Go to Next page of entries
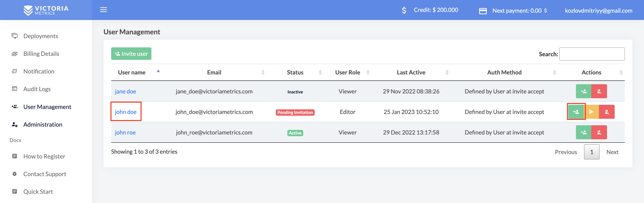 (x=612, y=152)
